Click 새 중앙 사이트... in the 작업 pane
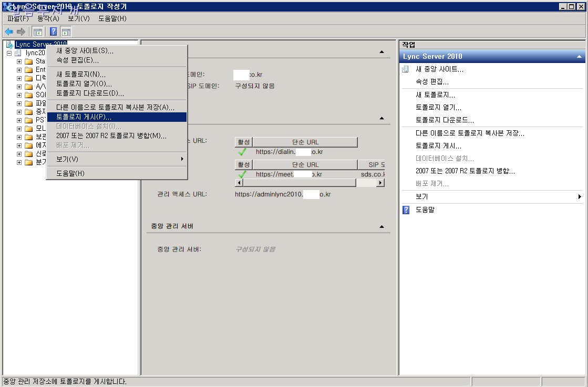 (439, 69)
